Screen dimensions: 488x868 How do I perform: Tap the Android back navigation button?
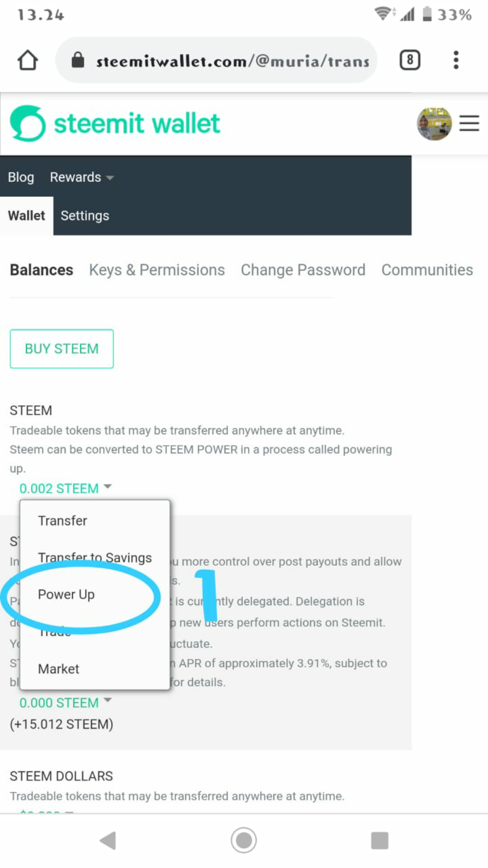(x=108, y=840)
